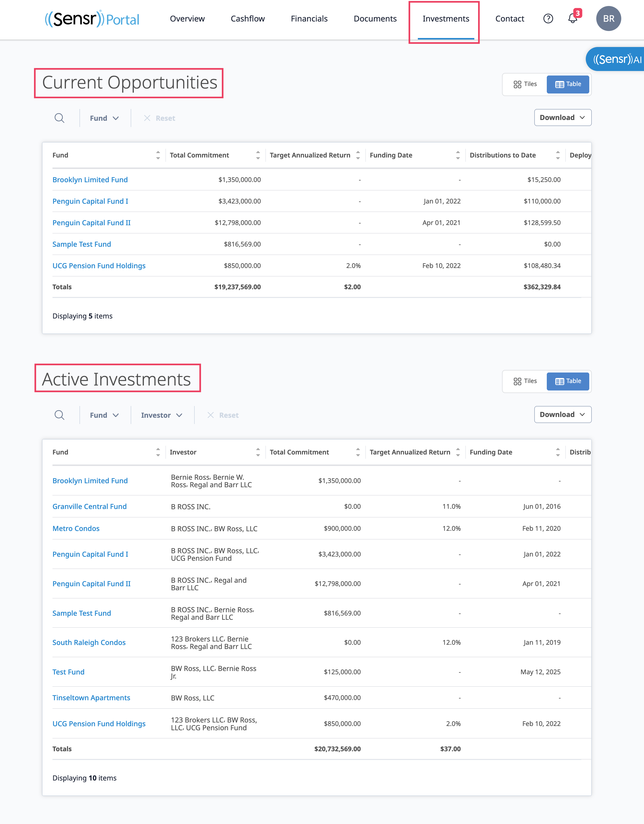Open Granville Central Fund link

89,506
